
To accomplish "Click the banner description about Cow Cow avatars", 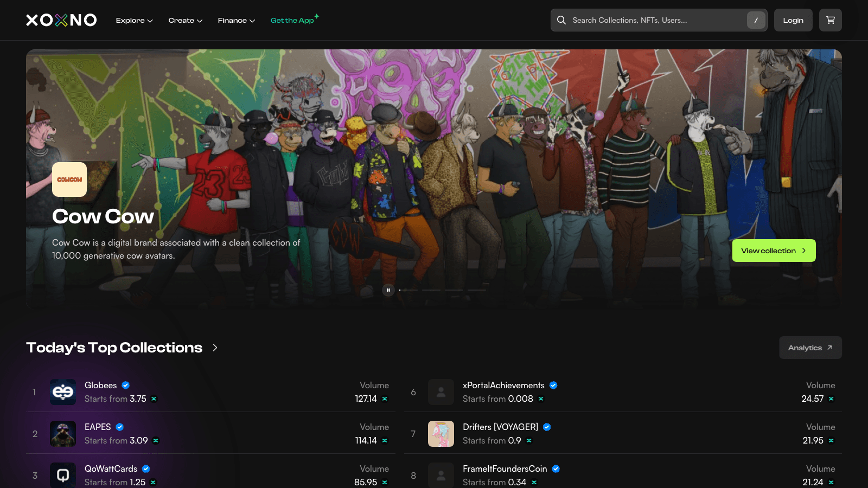I will tap(176, 249).
